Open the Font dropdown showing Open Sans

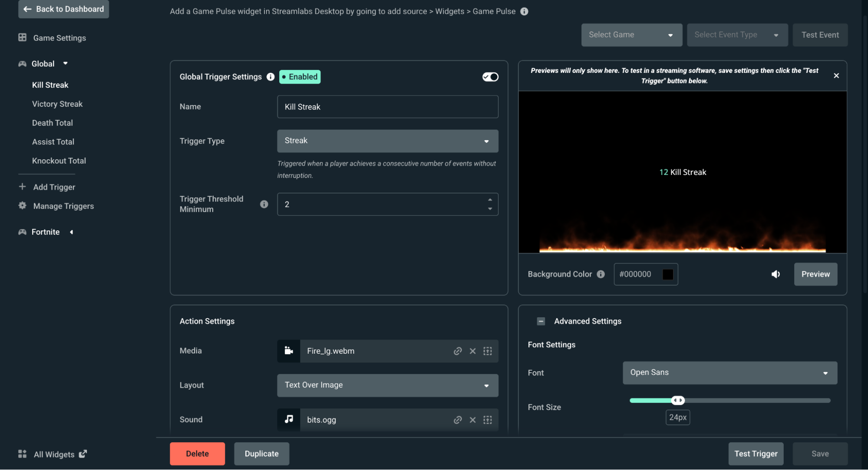point(729,372)
